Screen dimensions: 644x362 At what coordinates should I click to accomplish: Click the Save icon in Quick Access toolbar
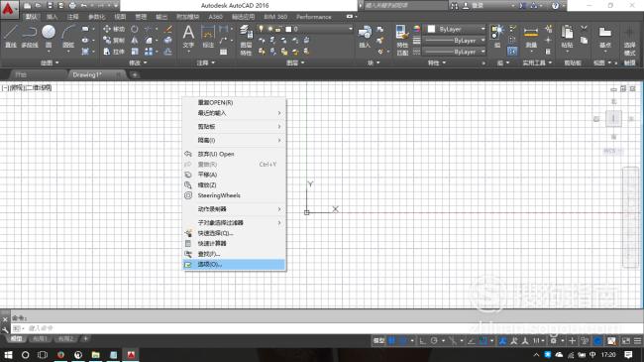tap(51, 5)
